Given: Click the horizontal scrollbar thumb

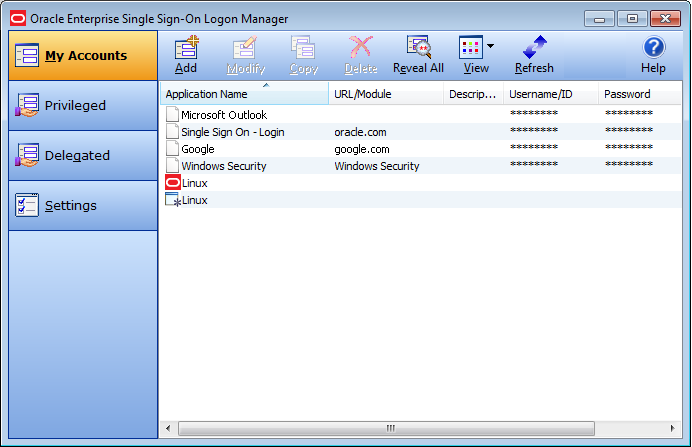Looking at the screenshot, I should (x=386, y=428).
